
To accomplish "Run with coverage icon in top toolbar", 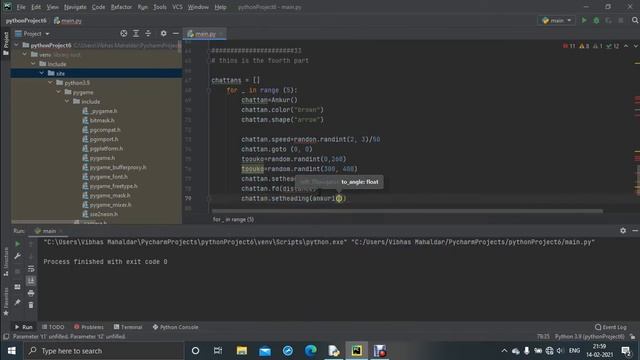I will [609, 20].
